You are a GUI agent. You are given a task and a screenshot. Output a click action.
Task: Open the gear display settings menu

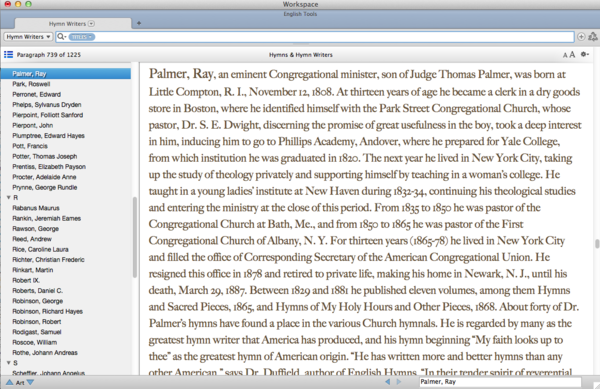click(585, 54)
